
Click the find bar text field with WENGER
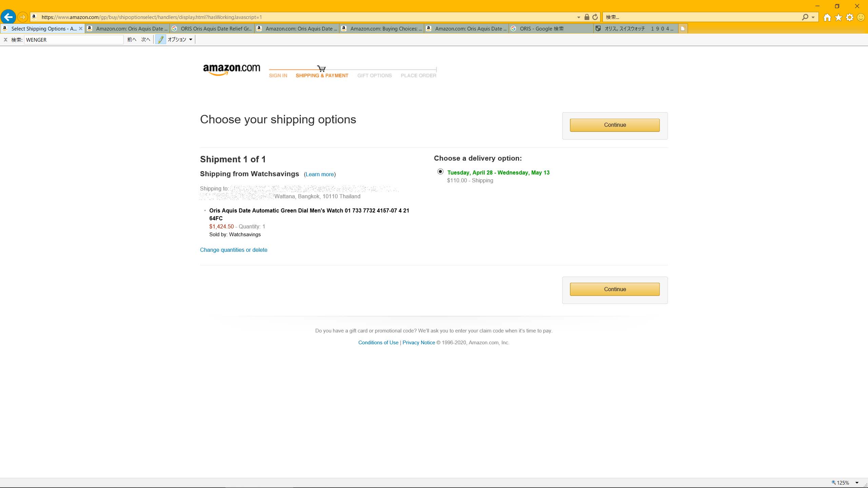pos(74,40)
